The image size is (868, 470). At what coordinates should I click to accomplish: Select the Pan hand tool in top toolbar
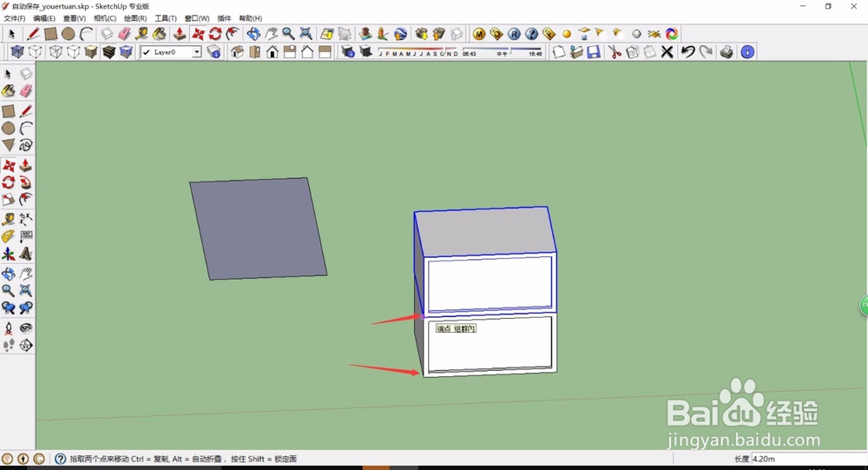(x=271, y=35)
